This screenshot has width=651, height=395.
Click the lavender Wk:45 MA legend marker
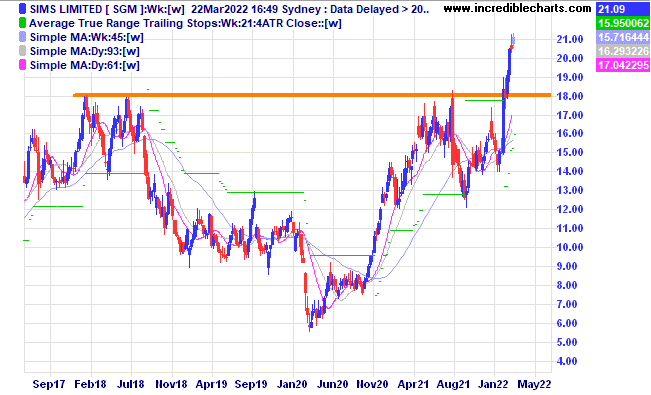(22, 37)
